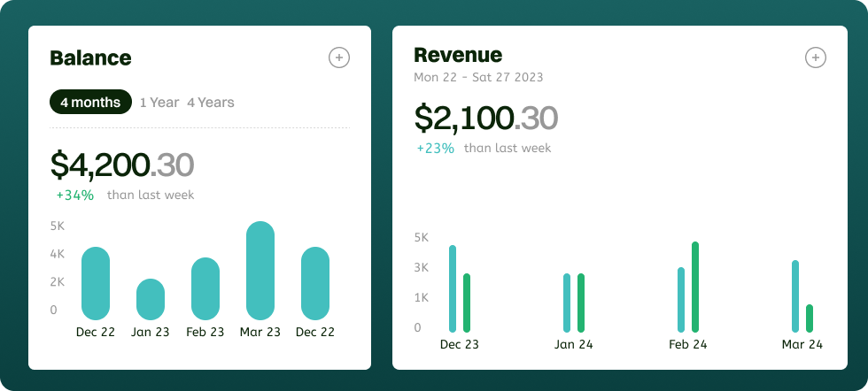Click the last Dec 22 balance bar
Screen dimensions: 868x391
(315, 283)
